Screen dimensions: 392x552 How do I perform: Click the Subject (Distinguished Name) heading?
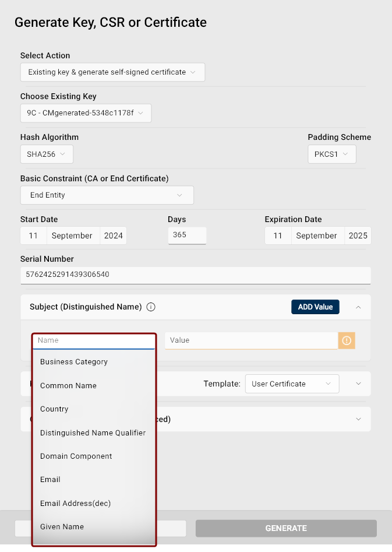click(86, 307)
